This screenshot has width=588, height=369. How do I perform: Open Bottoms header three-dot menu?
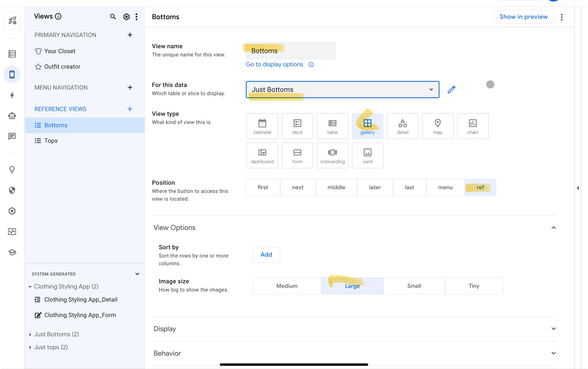(562, 17)
